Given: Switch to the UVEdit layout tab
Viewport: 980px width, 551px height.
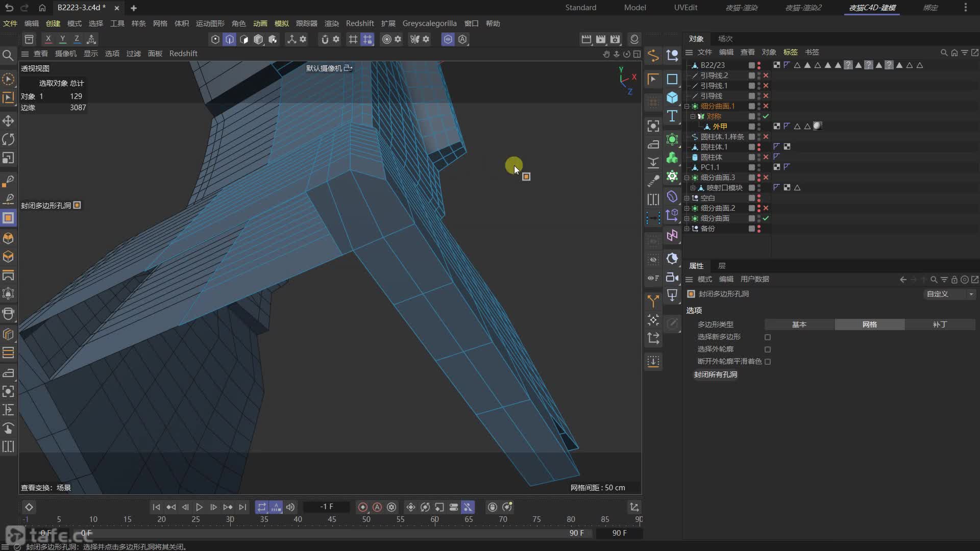Looking at the screenshot, I should coord(685,8).
